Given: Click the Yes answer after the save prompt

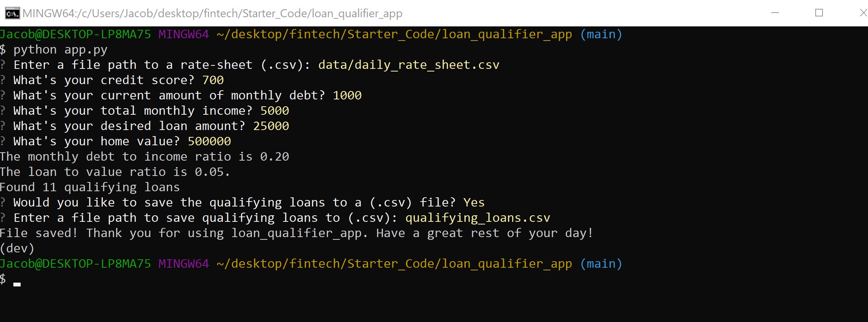Looking at the screenshot, I should (x=474, y=202).
